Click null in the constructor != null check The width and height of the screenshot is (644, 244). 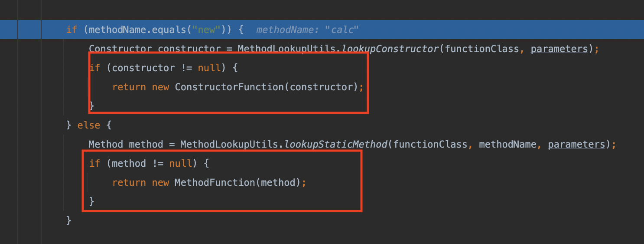pyautogui.click(x=209, y=68)
